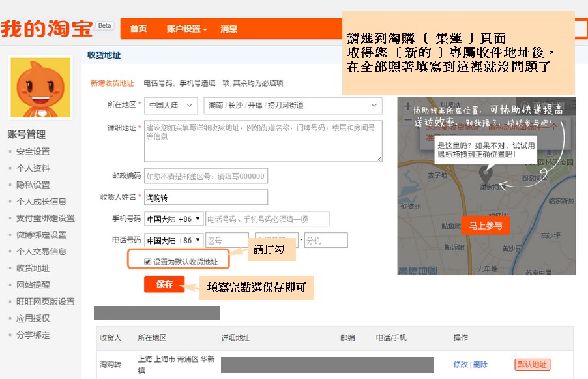Click the 详细地址 text area
The image size is (588, 379).
[x=263, y=141]
